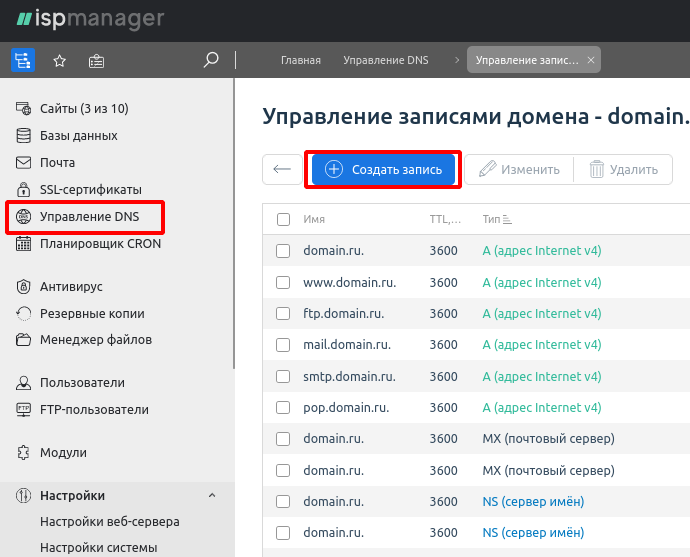The image size is (690, 557).
Task: Click the Управление DNS globe icon
Action: (23, 216)
